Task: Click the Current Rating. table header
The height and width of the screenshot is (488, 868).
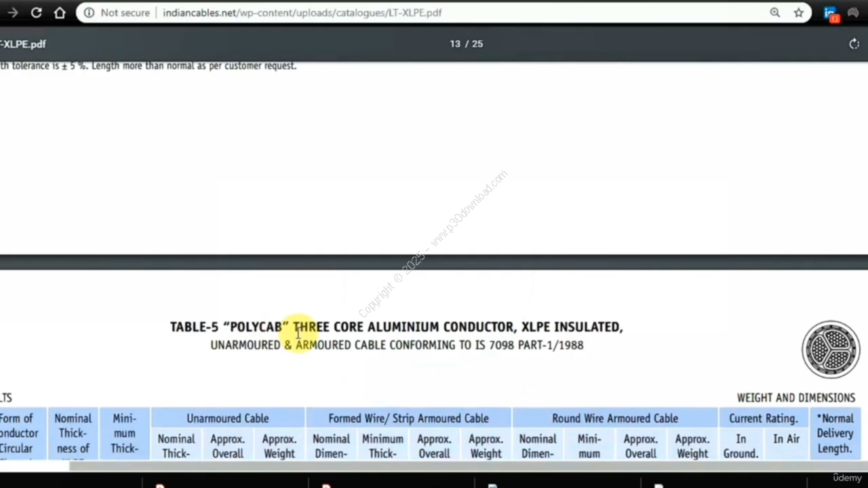Action: [764, 418]
